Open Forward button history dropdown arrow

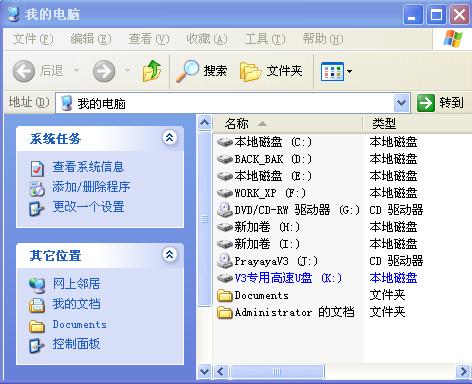127,70
